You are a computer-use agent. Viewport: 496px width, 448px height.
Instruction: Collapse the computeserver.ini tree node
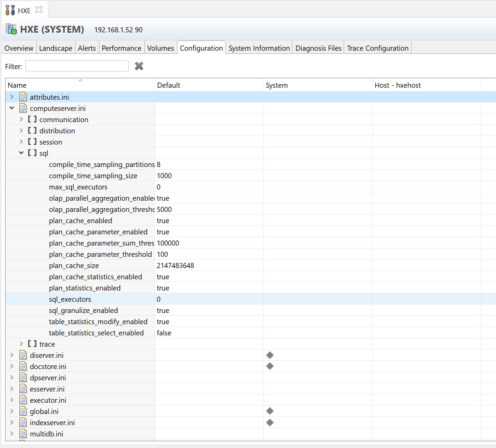click(x=12, y=108)
